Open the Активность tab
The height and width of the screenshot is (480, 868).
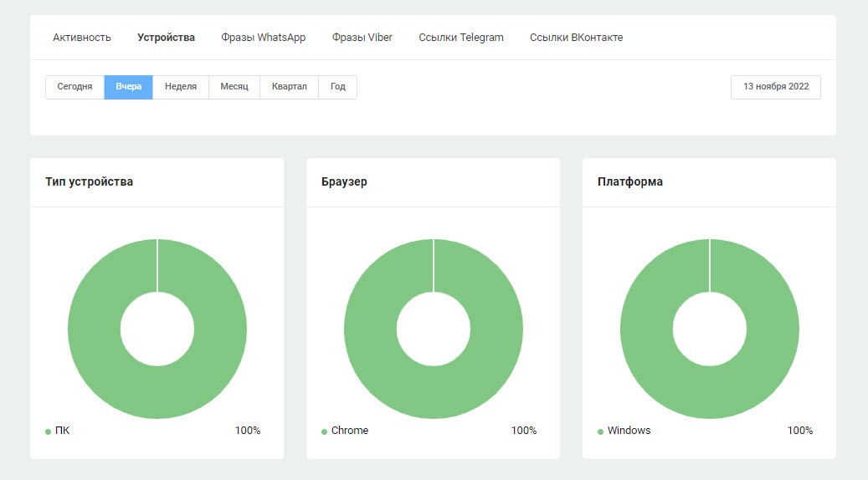coord(82,38)
